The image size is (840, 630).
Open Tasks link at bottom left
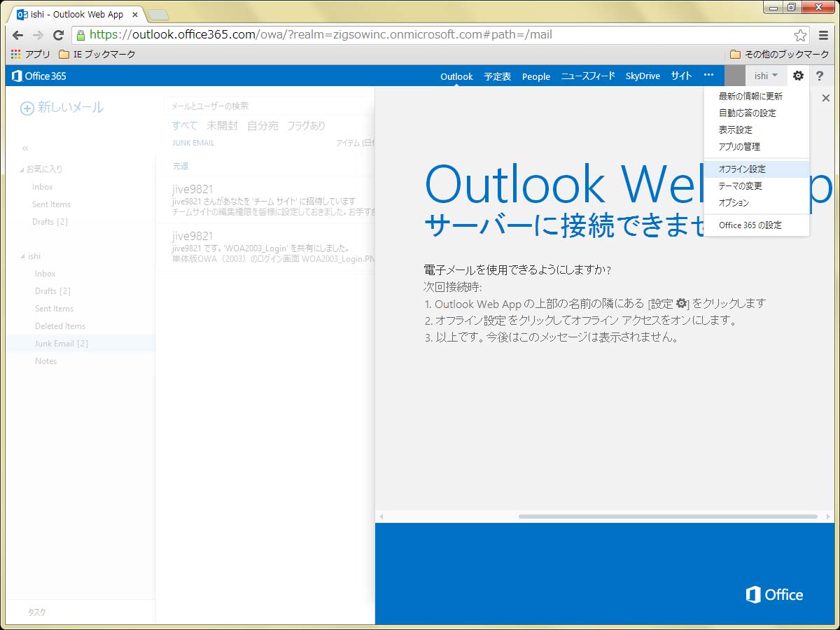coord(37,612)
